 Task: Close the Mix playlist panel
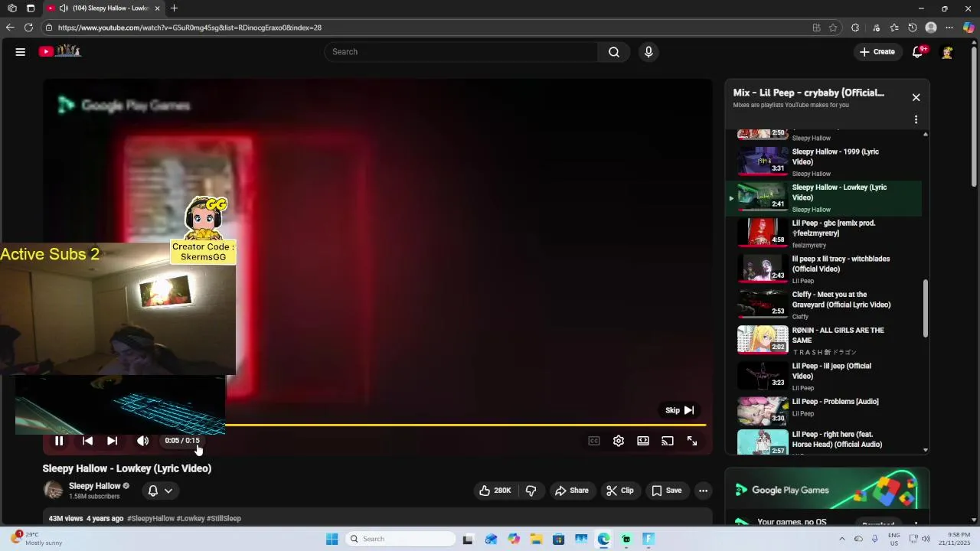click(916, 98)
